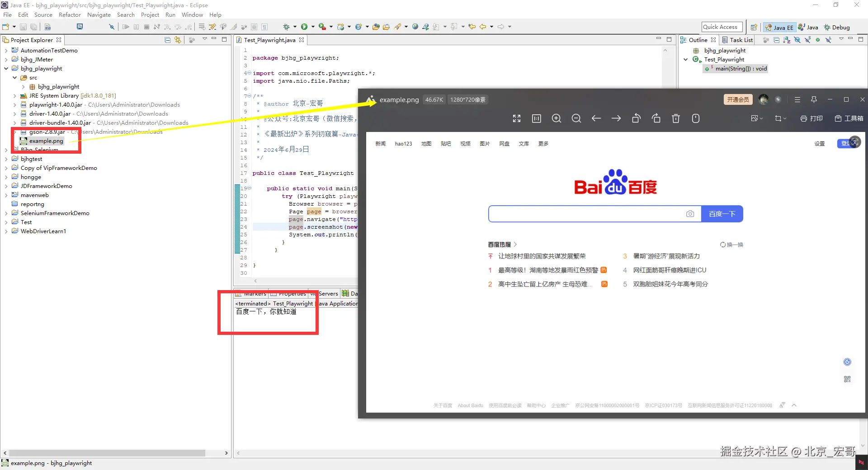
Task: Zoom in on example.png in viewer
Action: coord(557,118)
